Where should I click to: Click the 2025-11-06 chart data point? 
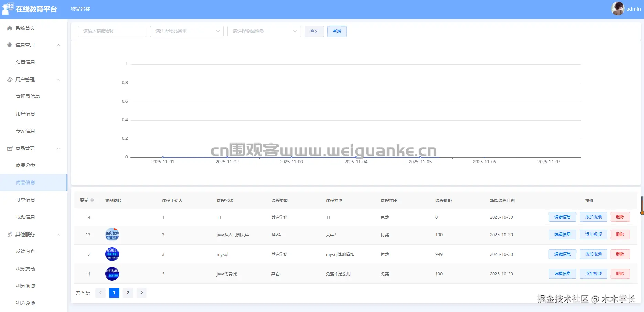point(484,157)
